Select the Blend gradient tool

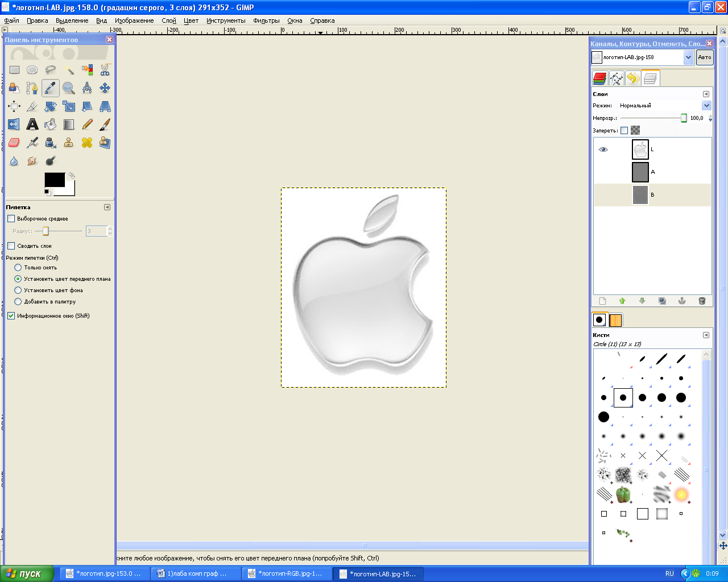click(x=69, y=124)
